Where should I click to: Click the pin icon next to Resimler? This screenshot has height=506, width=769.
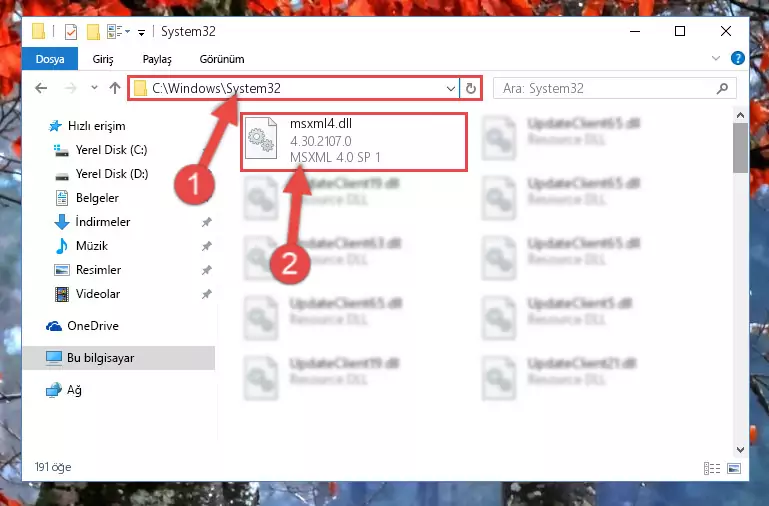pyautogui.click(x=206, y=270)
